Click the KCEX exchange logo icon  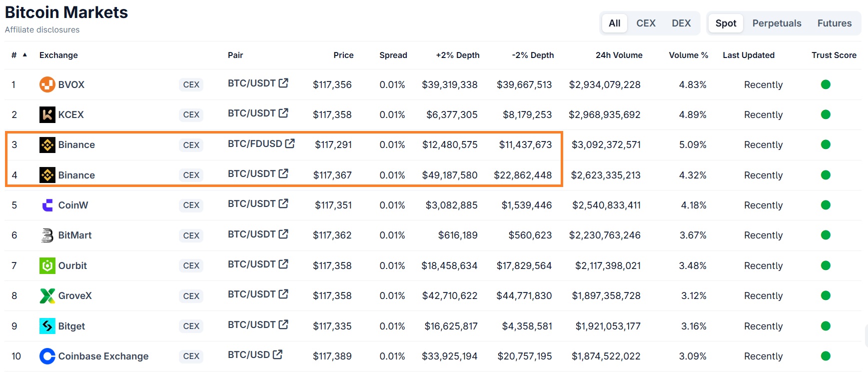pos(47,114)
